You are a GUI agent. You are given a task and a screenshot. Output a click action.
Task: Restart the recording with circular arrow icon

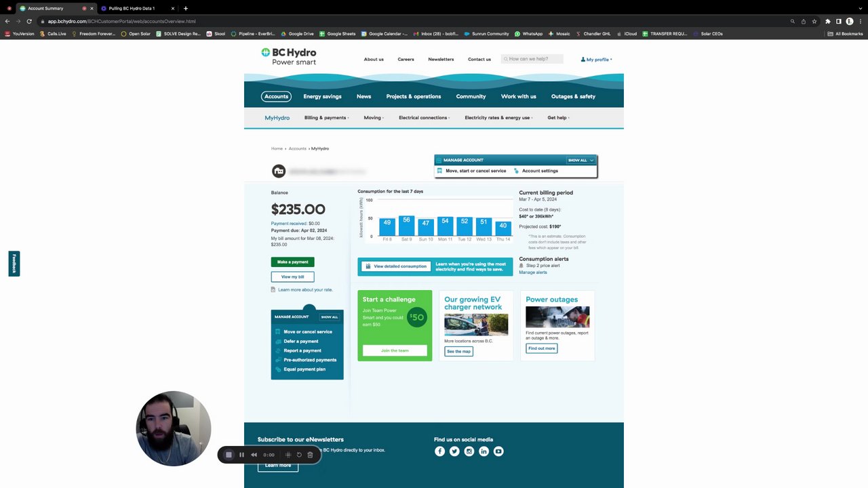(x=299, y=455)
